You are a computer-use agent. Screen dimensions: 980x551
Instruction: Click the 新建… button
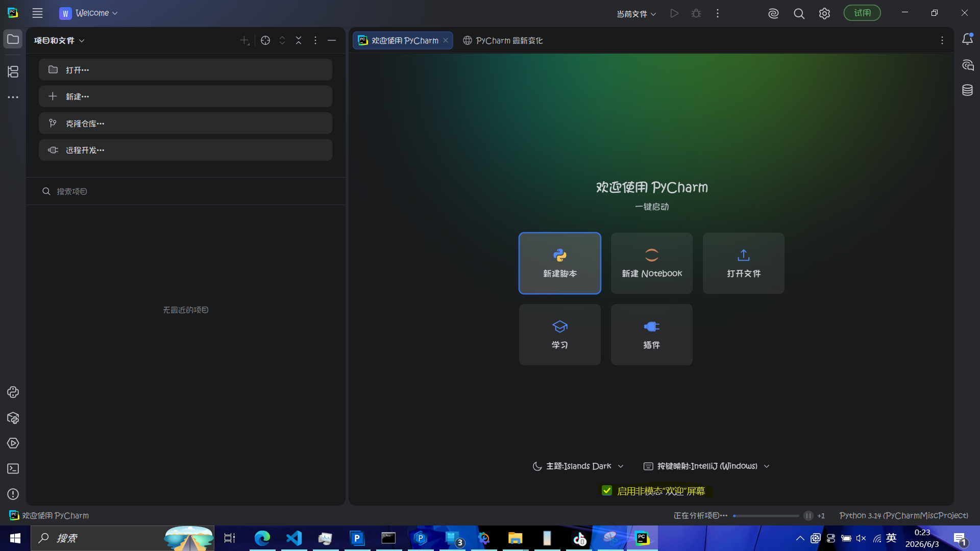tap(185, 96)
